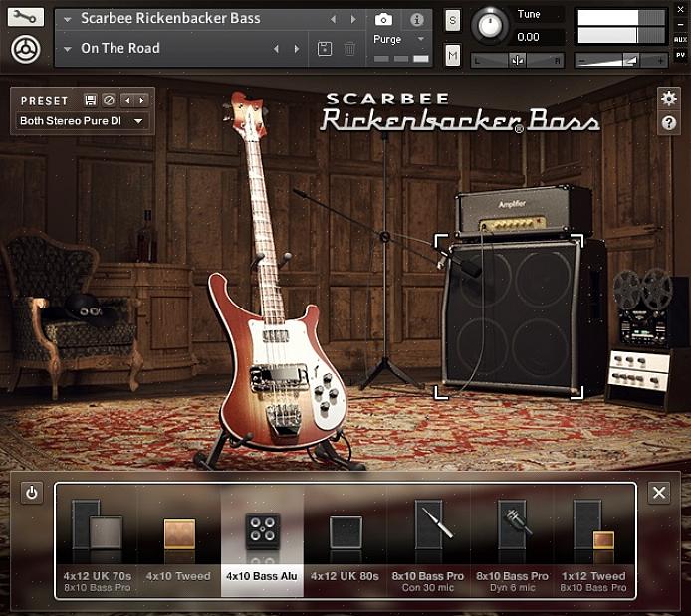Reset preset with the circle-slash icon
The image size is (691, 616).
click(x=109, y=101)
